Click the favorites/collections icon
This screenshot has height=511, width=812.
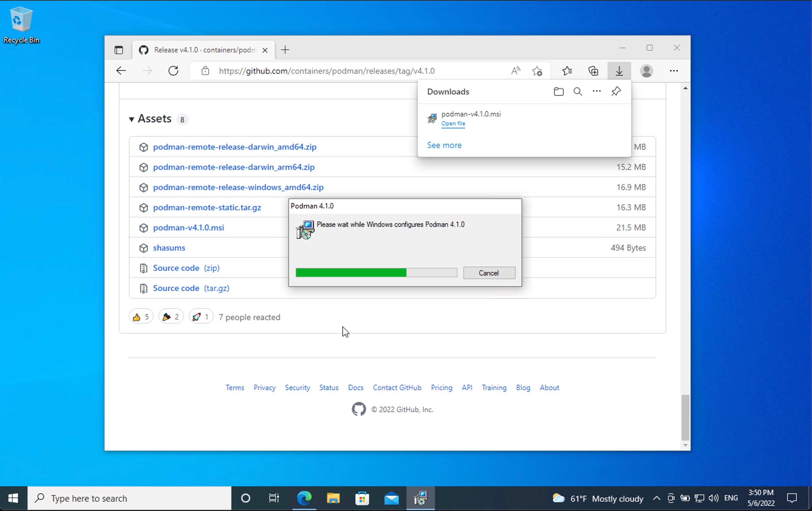(x=568, y=71)
